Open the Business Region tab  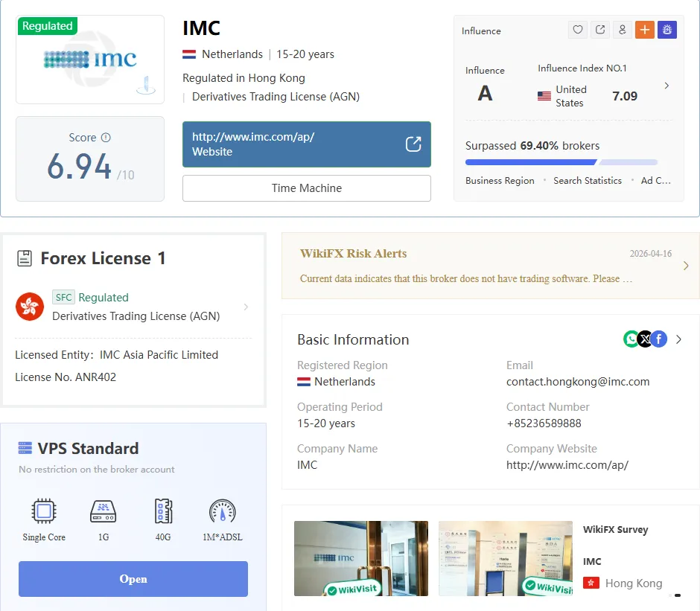(x=500, y=180)
